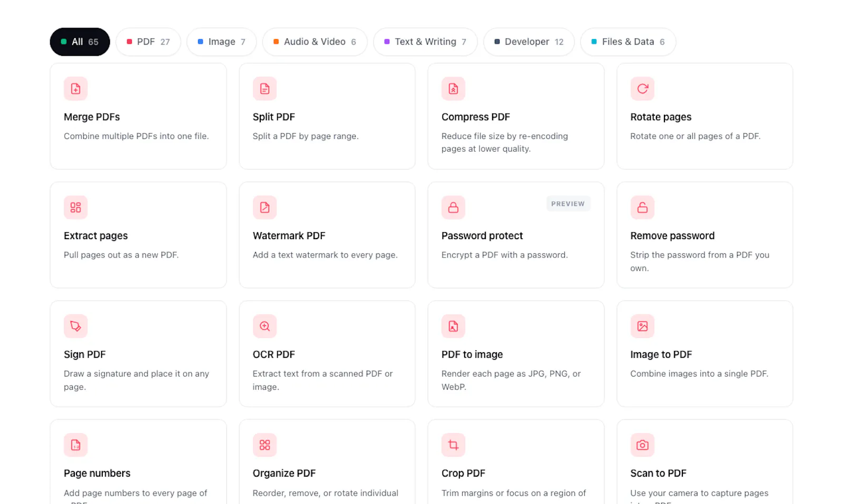The image size is (843, 504).
Task: Click text "Strip the password from a PDF you own."
Action: 700,261
